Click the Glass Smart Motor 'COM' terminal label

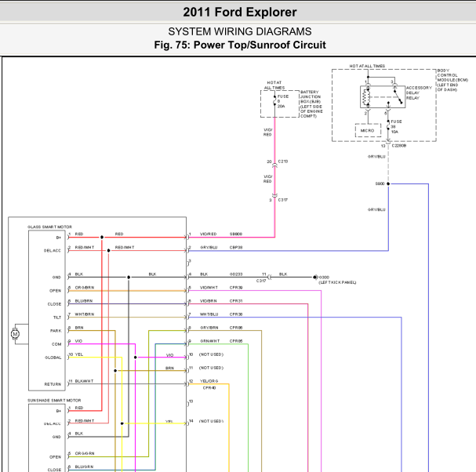[56, 344]
